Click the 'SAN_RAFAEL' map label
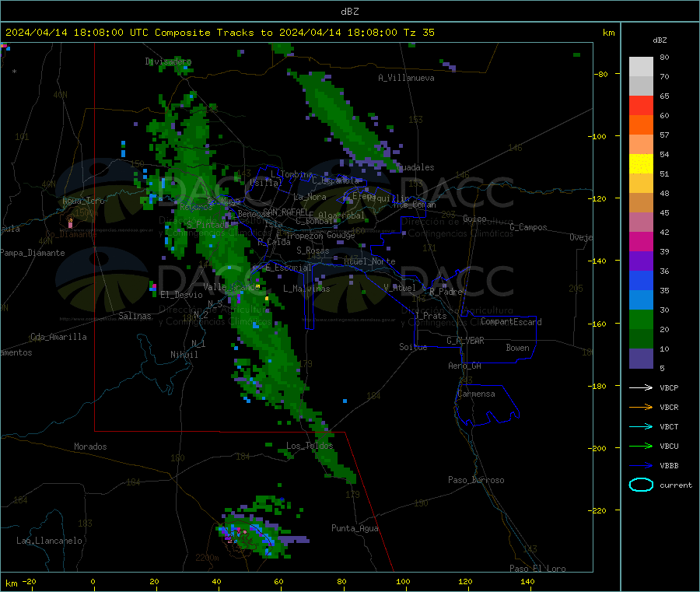The width and height of the screenshot is (700, 592). tap(285, 212)
